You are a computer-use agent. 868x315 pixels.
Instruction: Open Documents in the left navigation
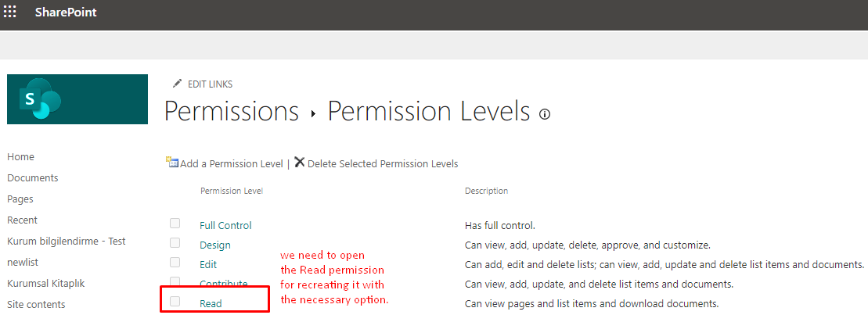click(32, 178)
